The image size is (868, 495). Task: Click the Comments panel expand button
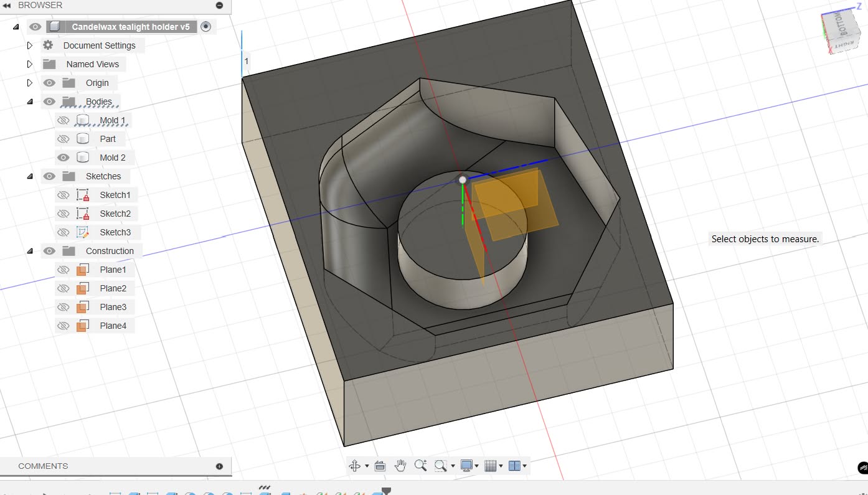point(219,466)
